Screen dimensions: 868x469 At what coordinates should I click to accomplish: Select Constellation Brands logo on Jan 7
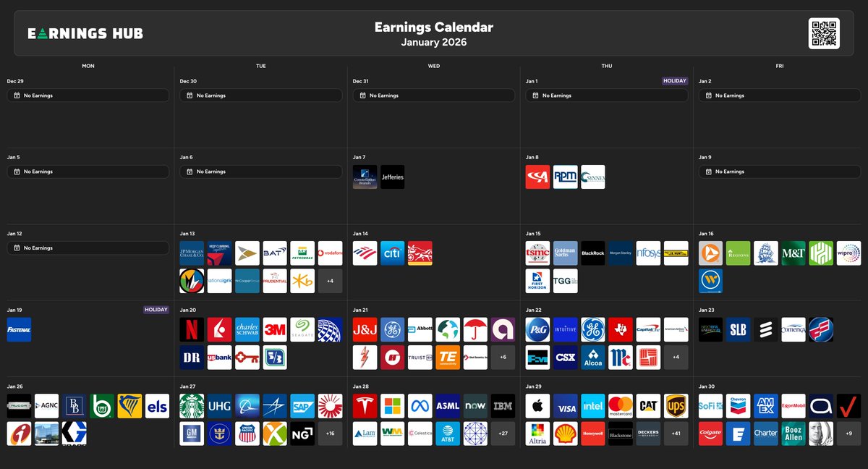pyautogui.click(x=365, y=177)
